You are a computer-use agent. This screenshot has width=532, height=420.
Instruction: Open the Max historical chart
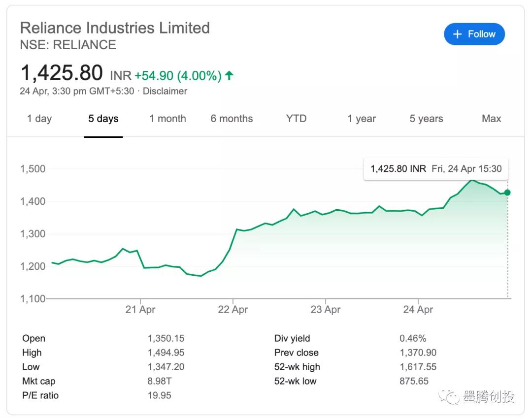(x=491, y=119)
